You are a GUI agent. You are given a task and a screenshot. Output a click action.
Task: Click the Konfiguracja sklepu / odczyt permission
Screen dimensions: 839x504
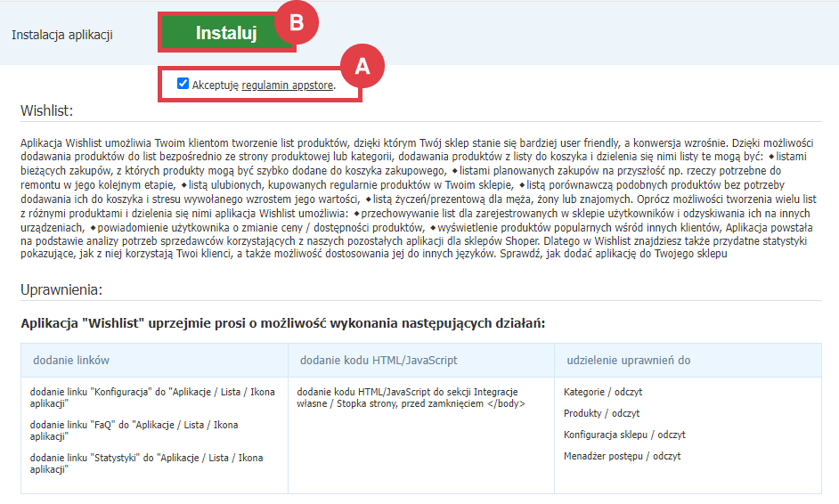coord(624,435)
